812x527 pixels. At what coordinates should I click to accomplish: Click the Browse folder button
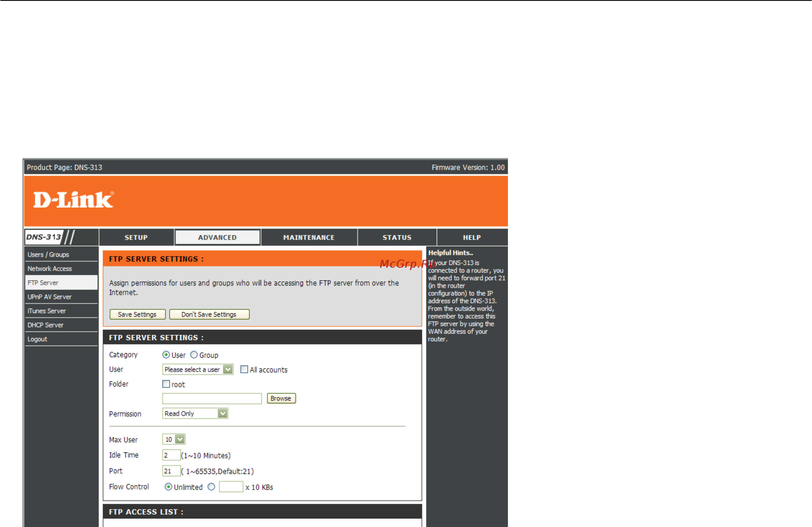(281, 398)
